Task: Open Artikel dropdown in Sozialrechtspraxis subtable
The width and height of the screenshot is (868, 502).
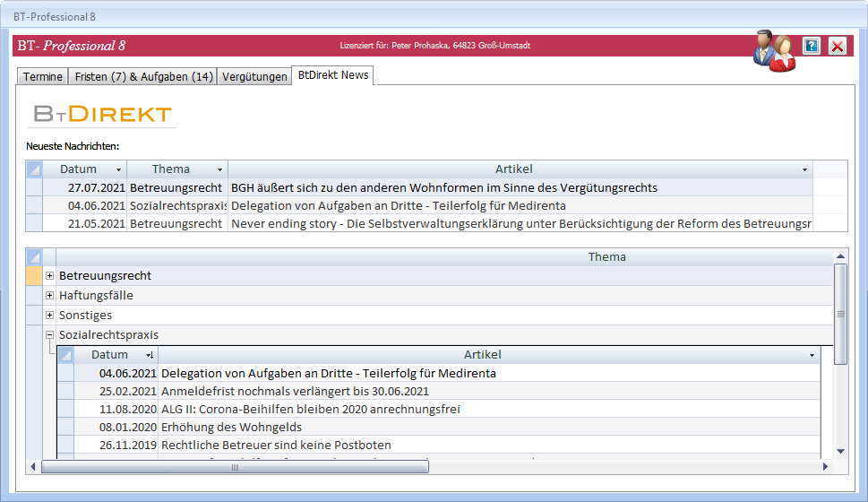Action: [812, 355]
